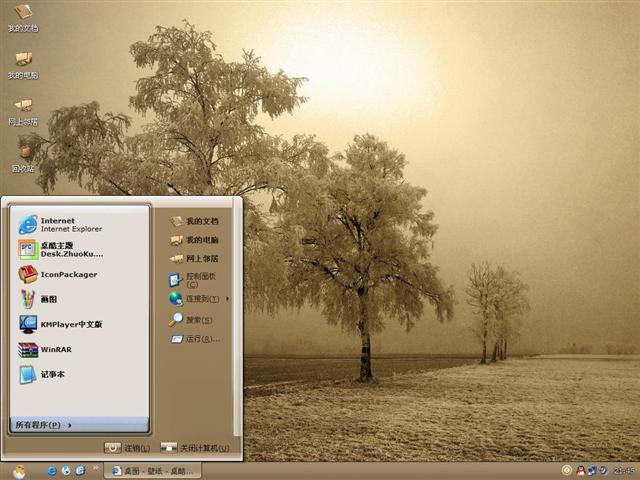The width and height of the screenshot is (640, 480).
Task: Click the third quick launch icon
Action: click(x=80, y=471)
